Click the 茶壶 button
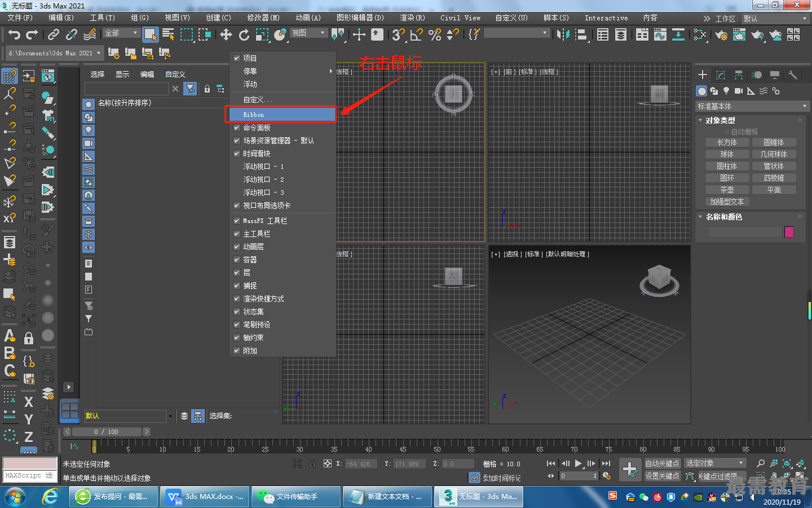The width and height of the screenshot is (812, 508). 727,190
